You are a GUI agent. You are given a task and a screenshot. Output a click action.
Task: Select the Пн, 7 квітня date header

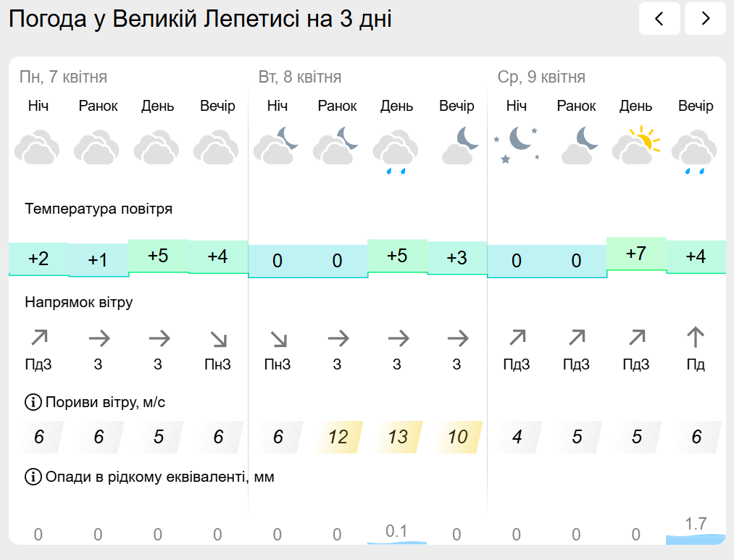click(63, 77)
